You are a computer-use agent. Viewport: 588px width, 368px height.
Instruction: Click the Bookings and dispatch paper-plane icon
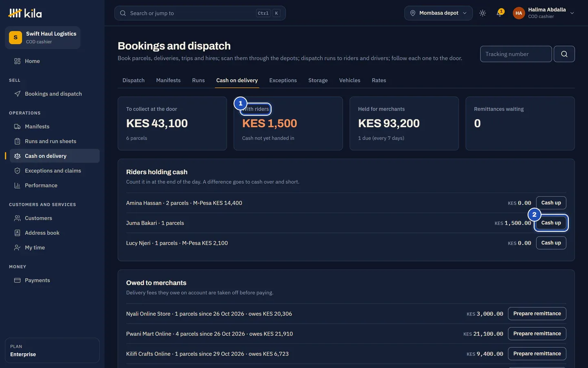coord(17,94)
